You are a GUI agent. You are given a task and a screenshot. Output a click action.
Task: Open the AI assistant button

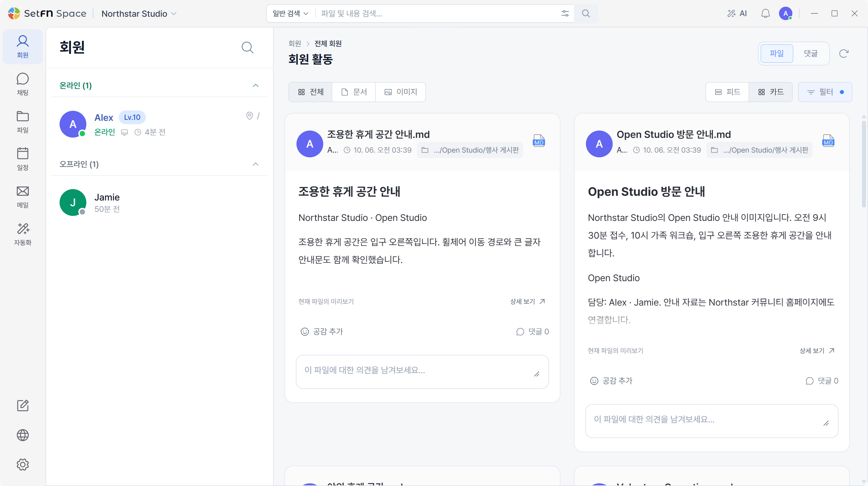(x=737, y=13)
